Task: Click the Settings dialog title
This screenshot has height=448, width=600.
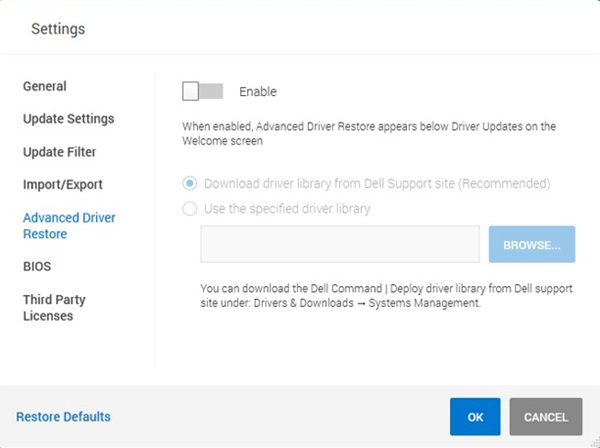Action: click(58, 29)
